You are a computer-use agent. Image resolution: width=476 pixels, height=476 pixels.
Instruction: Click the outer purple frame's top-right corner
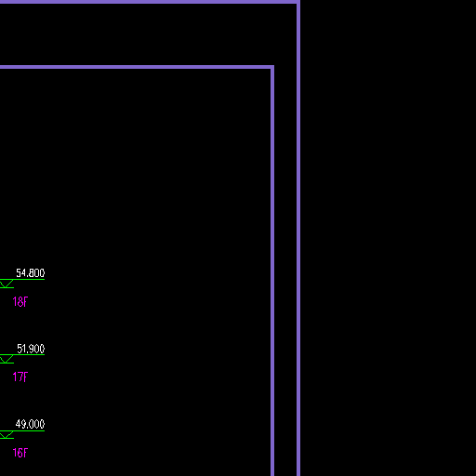(x=298, y=2)
